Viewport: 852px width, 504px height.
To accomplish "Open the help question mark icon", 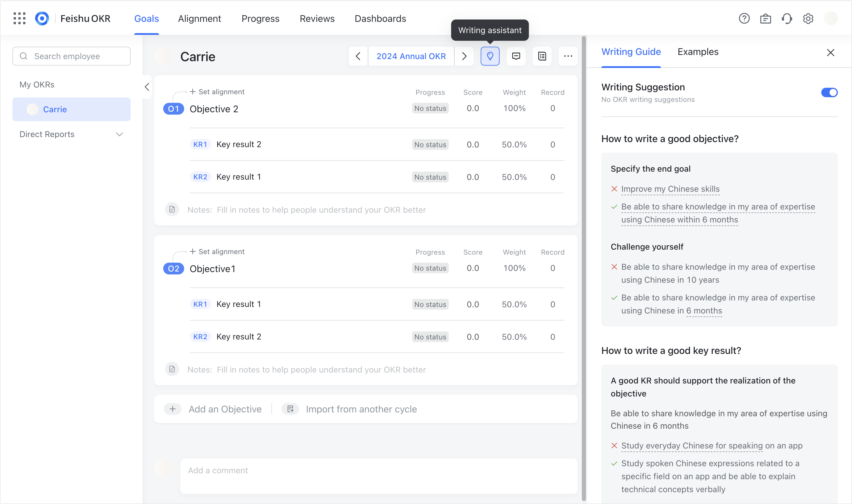I will pos(744,18).
